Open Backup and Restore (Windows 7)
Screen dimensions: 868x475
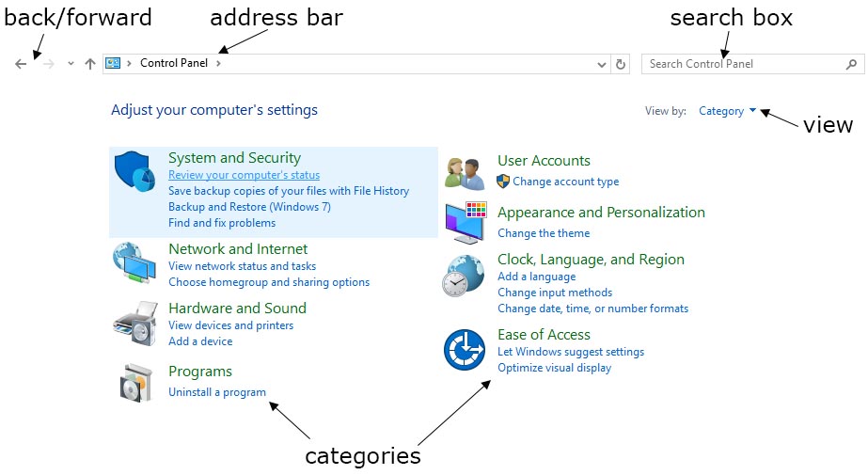[x=249, y=207]
